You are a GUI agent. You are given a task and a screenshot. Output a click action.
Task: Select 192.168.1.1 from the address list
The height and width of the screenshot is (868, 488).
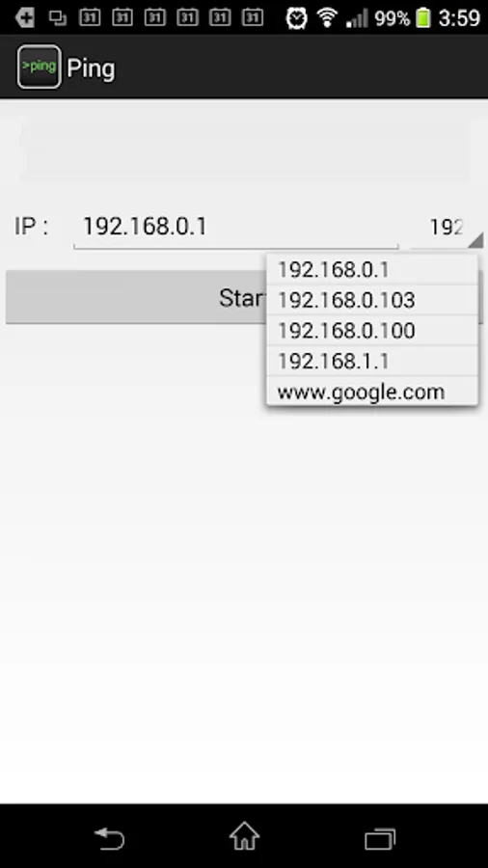372,361
